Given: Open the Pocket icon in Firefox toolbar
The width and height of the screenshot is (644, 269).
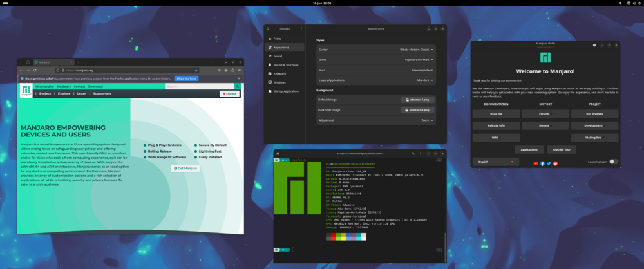Looking at the screenshot, I should coord(219,70).
